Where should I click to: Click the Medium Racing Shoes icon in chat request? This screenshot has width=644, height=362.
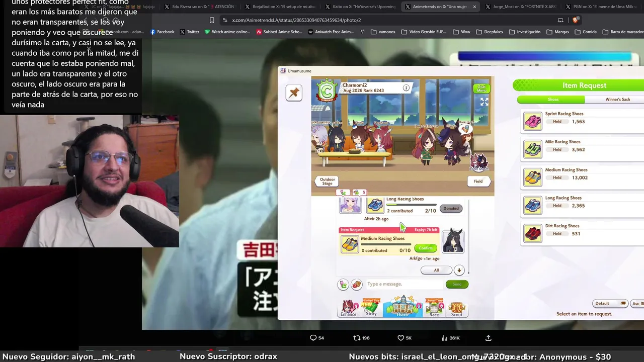click(x=350, y=244)
